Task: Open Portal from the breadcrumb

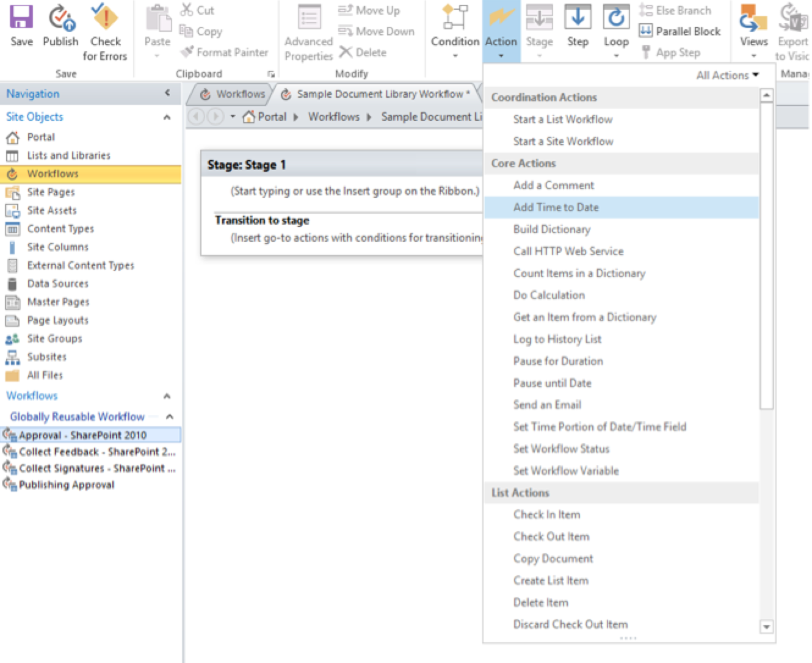Action: [x=270, y=117]
